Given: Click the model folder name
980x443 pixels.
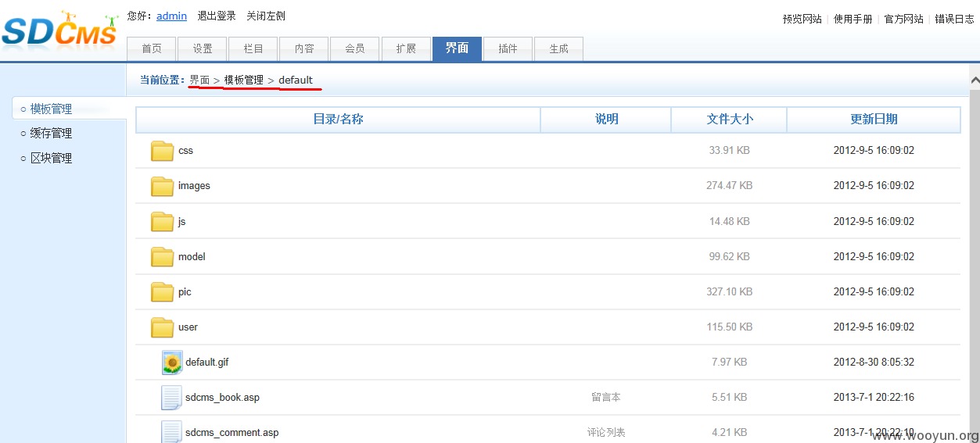Looking at the screenshot, I should (192, 257).
